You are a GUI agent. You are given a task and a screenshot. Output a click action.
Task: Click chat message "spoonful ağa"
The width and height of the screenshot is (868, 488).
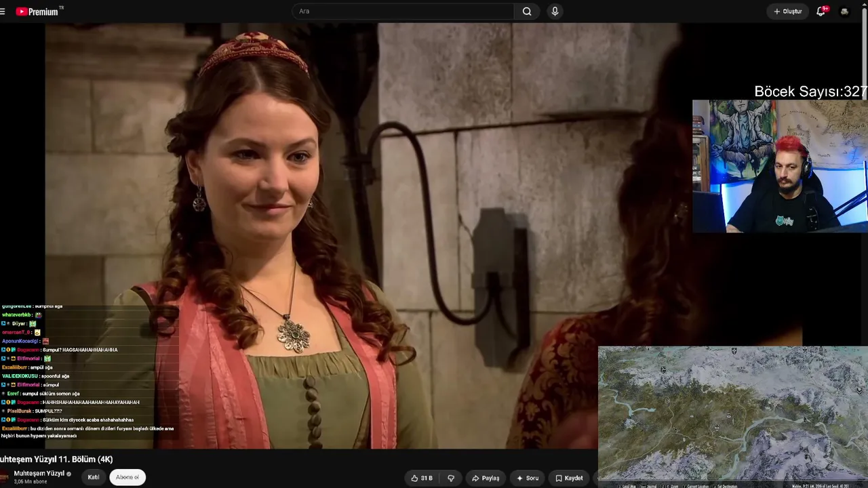point(56,376)
